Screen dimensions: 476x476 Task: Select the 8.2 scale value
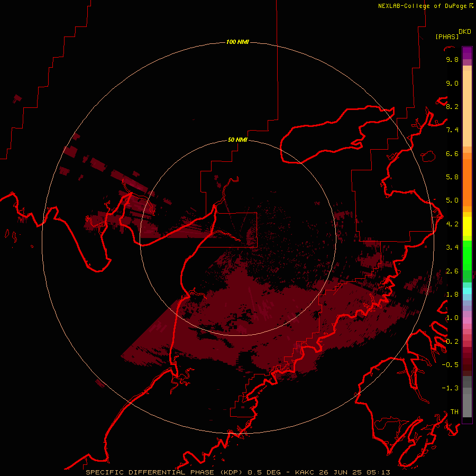[x=452, y=106]
